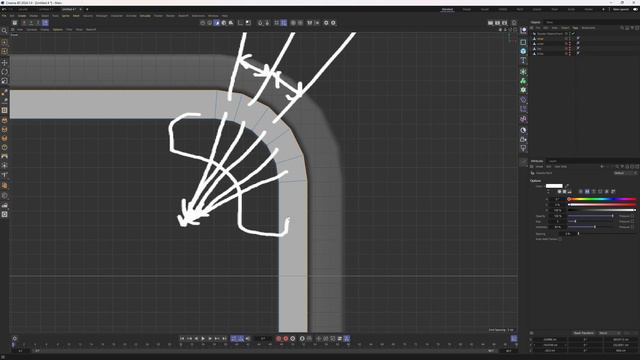The image size is (640, 360).
Task: Add a Camera from the right palette
Action: (523, 139)
